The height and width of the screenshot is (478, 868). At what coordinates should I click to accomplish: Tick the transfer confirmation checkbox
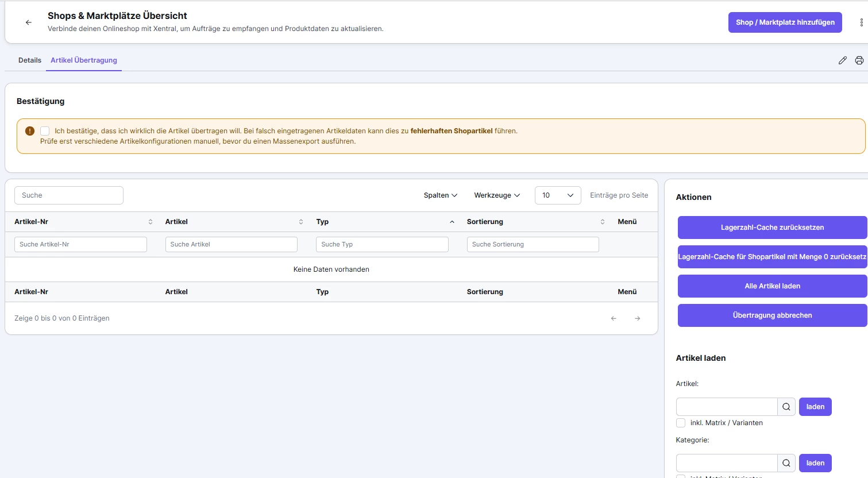click(x=45, y=131)
